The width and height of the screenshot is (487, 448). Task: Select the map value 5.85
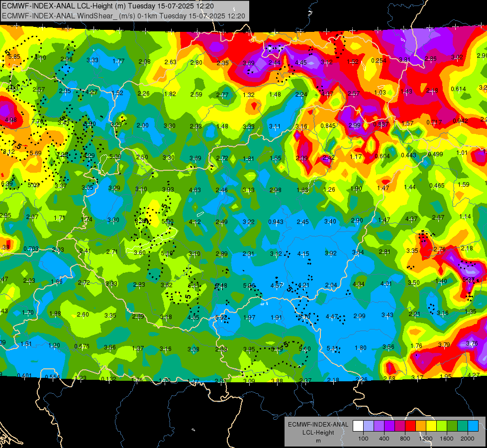coord(14,57)
